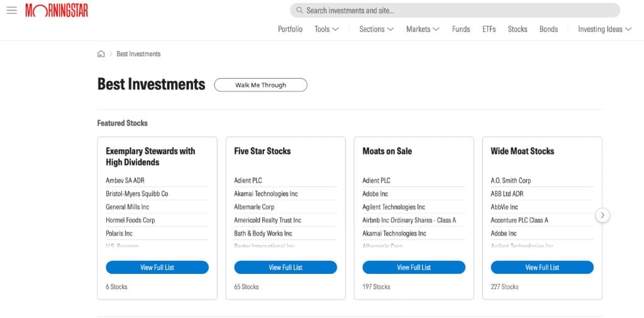The image size is (644, 318).
Task: Select Ambev SA ADR
Action: 125,181
